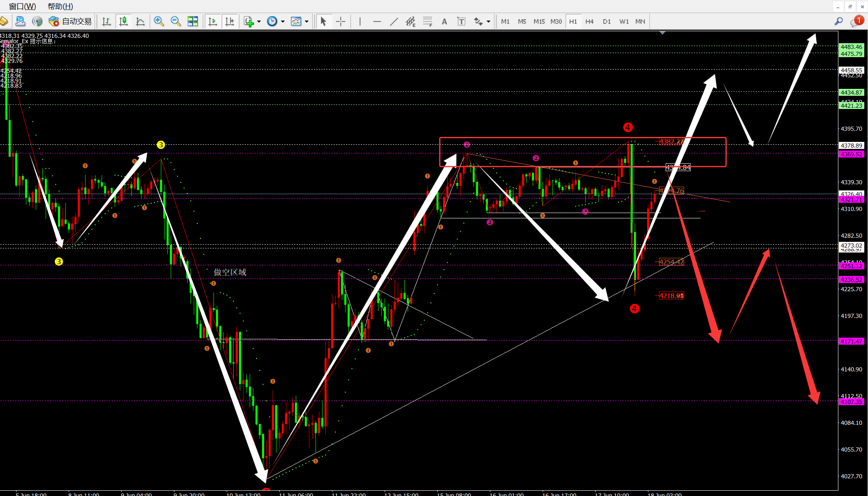Open the 窗口(W) menu
Screen dimensions: 868x496
tap(22, 6)
